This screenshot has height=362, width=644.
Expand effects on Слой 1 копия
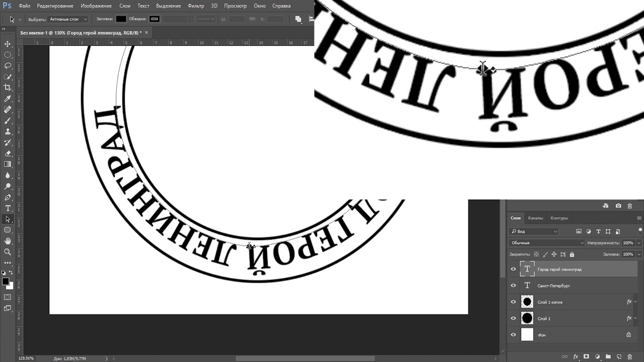635,302
